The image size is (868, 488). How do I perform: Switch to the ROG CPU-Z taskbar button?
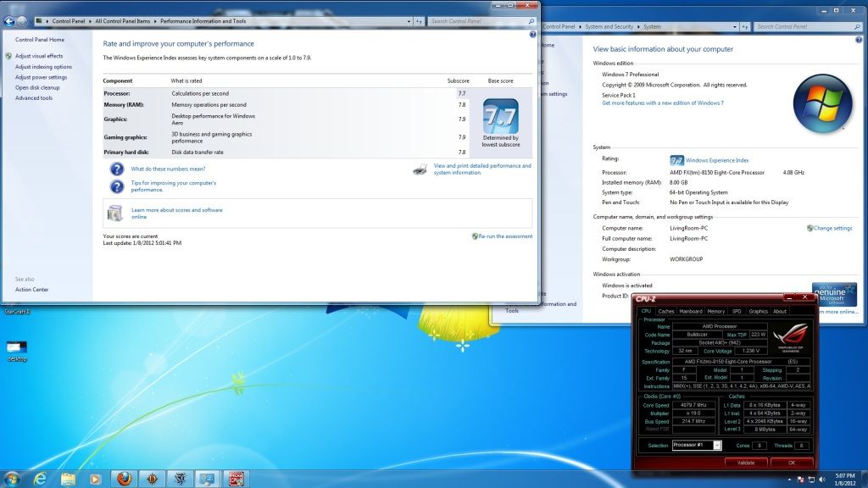[x=236, y=479]
